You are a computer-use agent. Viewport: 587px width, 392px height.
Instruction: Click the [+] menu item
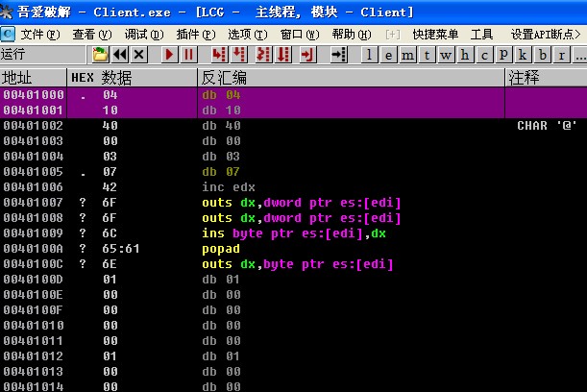(x=393, y=35)
